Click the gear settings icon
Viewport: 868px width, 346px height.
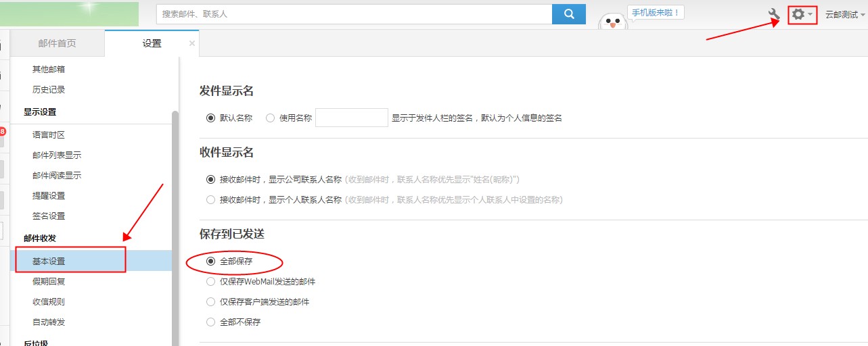(798, 14)
